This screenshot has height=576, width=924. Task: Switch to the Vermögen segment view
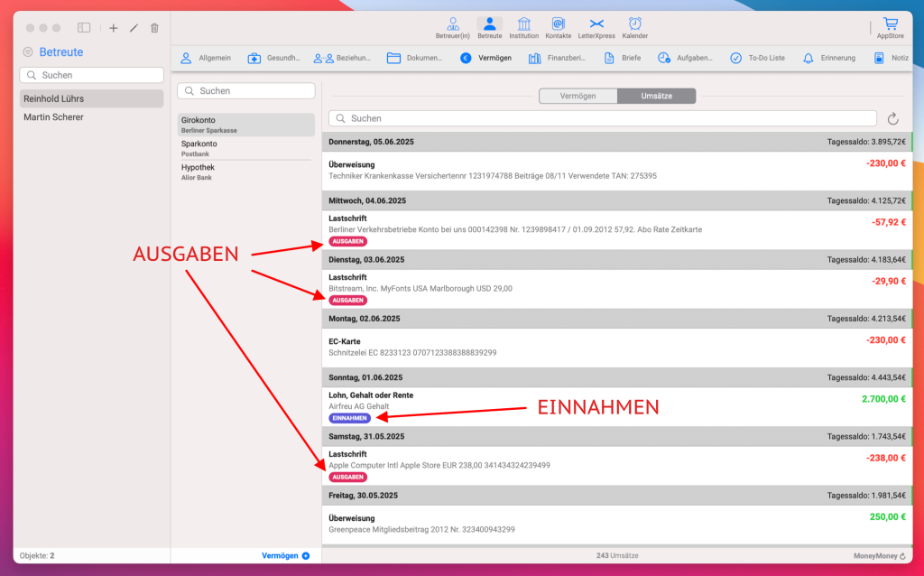coord(578,96)
